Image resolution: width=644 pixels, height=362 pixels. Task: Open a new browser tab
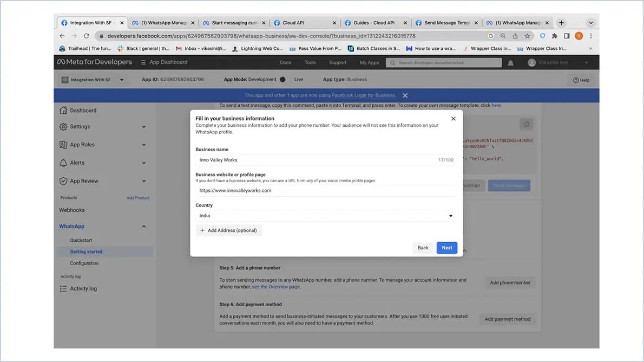coord(561,23)
